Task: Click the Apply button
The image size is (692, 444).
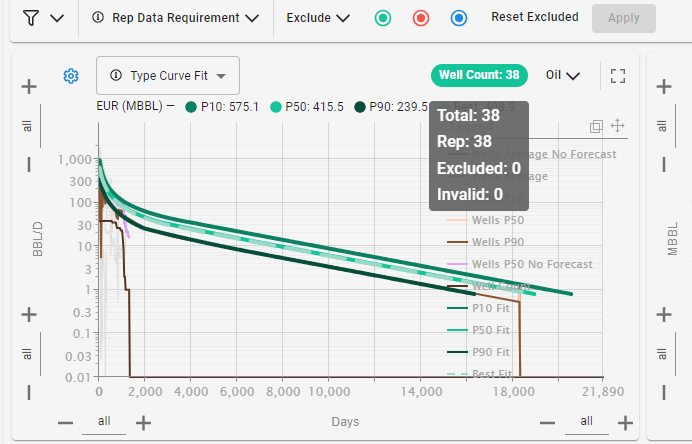Action: click(x=624, y=18)
